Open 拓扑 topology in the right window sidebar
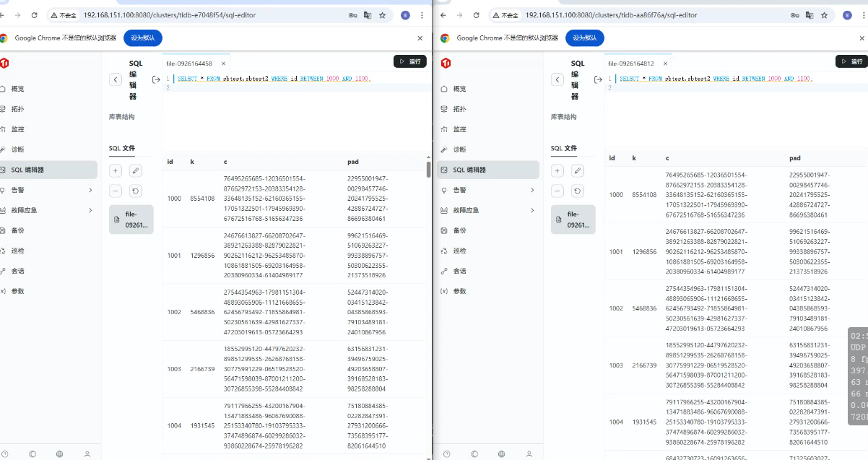The width and height of the screenshot is (868, 460). (x=459, y=109)
